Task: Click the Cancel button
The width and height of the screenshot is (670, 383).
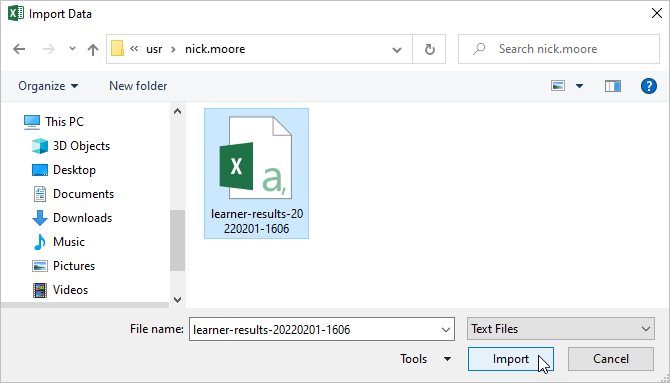Action: pyautogui.click(x=611, y=359)
